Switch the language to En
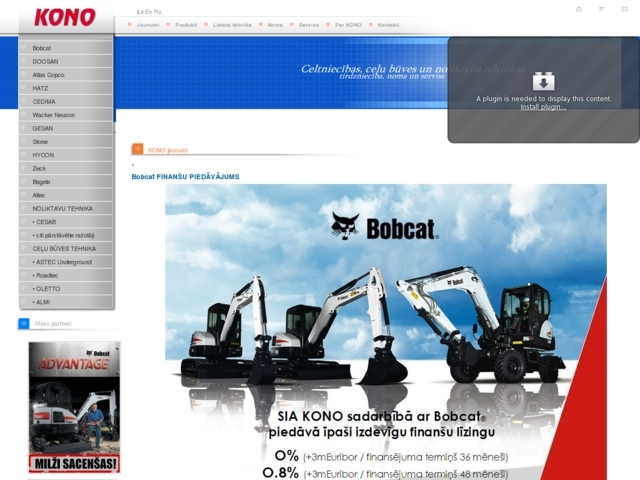The width and height of the screenshot is (640, 480). (x=147, y=10)
